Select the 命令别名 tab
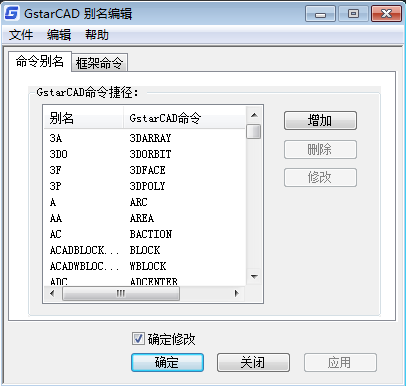The width and height of the screenshot is (406, 386). [40, 61]
